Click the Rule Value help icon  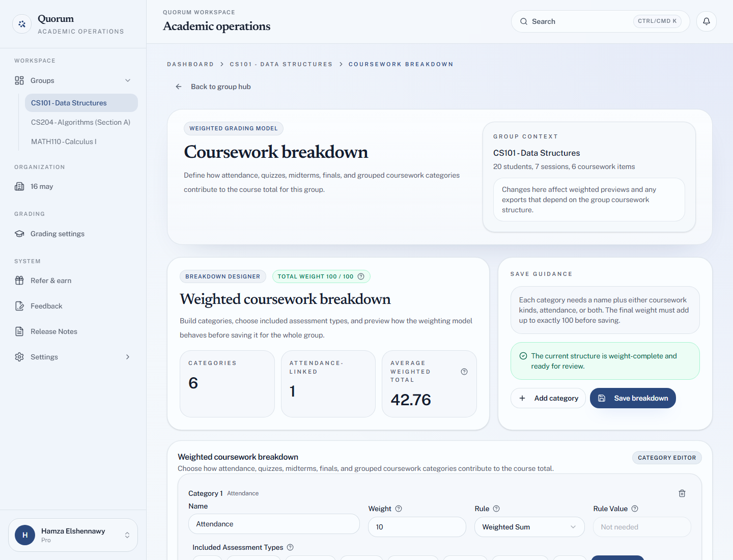pyautogui.click(x=635, y=509)
